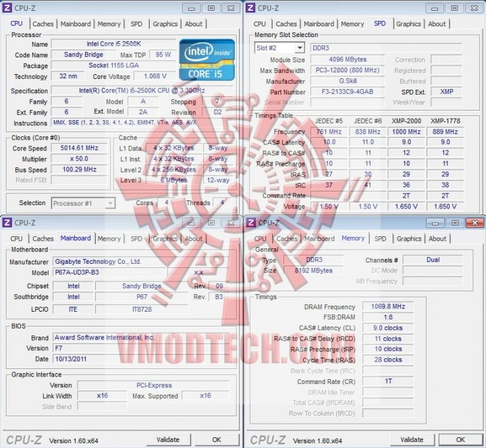The image size is (486, 448).
Task: Open CPU tab in the Memory window
Action: coord(260,239)
